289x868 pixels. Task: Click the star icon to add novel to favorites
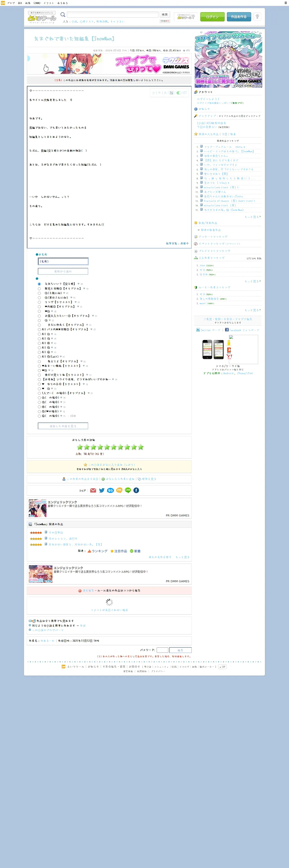coord(86,465)
